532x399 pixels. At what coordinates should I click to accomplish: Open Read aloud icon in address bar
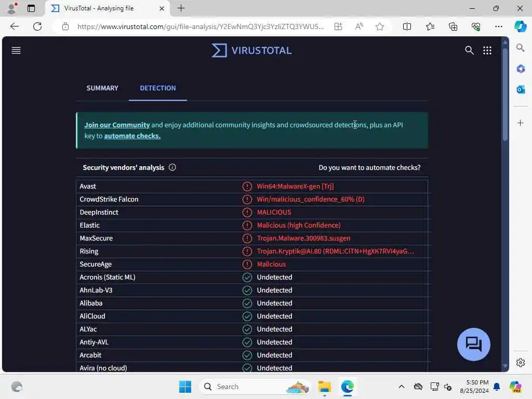[x=359, y=26]
